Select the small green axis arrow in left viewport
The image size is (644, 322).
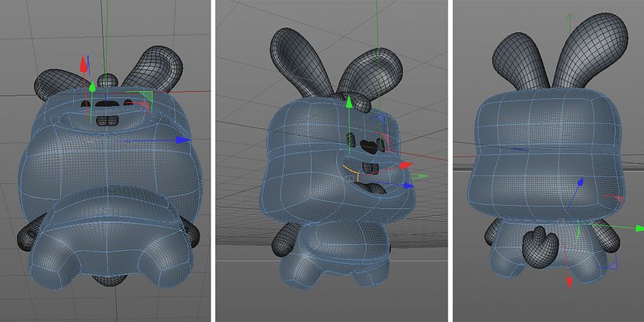(93, 87)
